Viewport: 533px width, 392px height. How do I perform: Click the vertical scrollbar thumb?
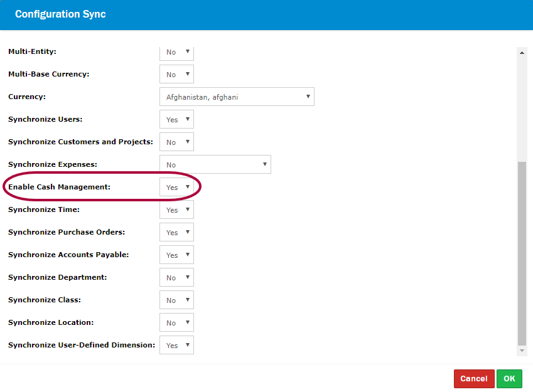[522, 251]
